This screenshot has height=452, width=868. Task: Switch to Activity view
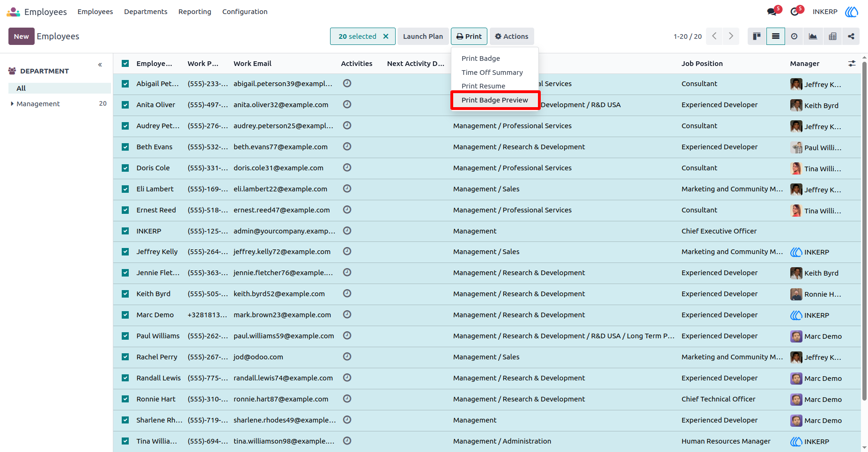pyautogui.click(x=794, y=36)
